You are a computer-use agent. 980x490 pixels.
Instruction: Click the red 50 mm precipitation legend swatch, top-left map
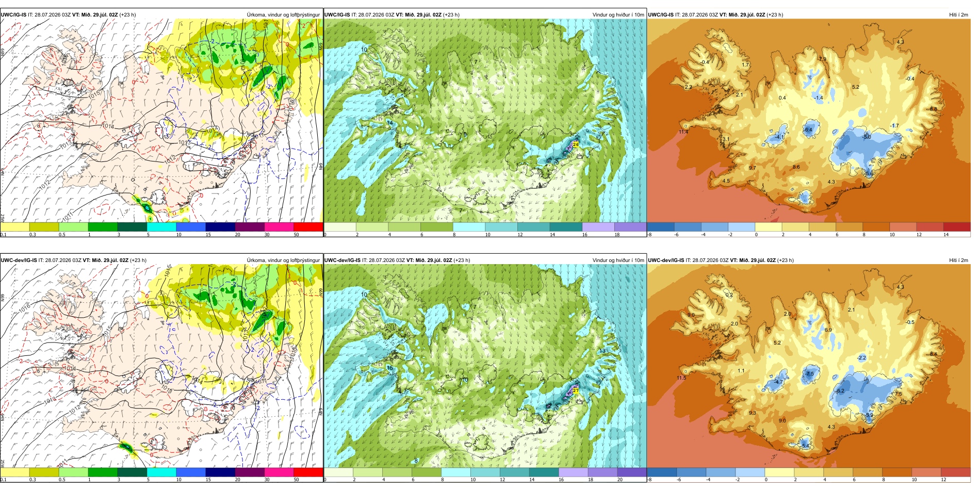click(308, 226)
